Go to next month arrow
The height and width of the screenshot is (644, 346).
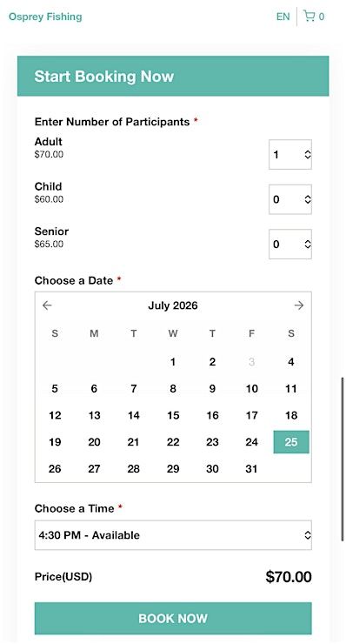click(299, 305)
